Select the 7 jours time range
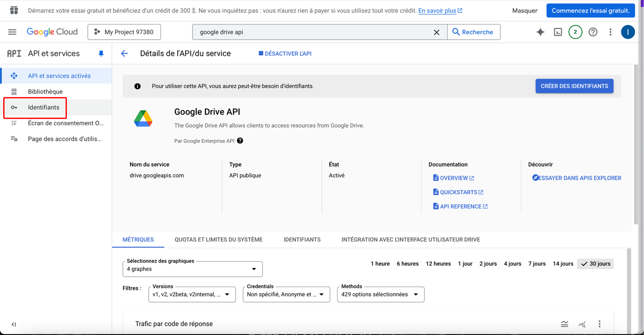The image size is (644, 335). [x=537, y=264]
